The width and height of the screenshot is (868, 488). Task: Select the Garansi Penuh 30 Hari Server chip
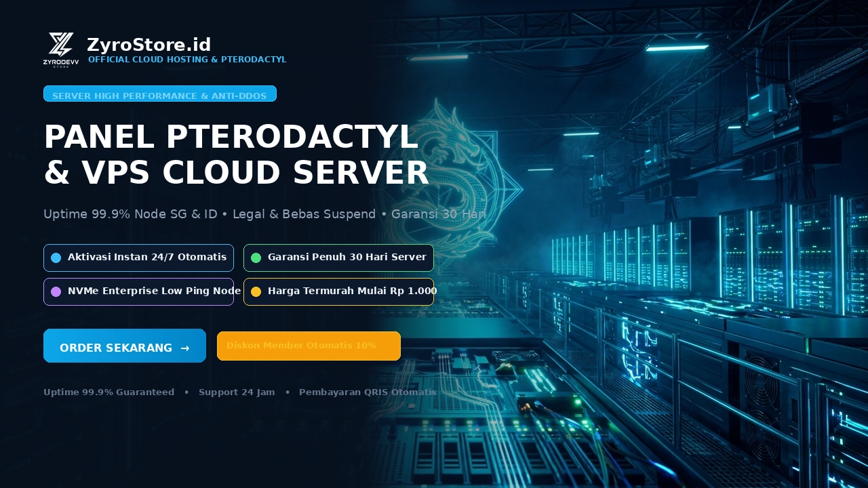click(x=338, y=258)
